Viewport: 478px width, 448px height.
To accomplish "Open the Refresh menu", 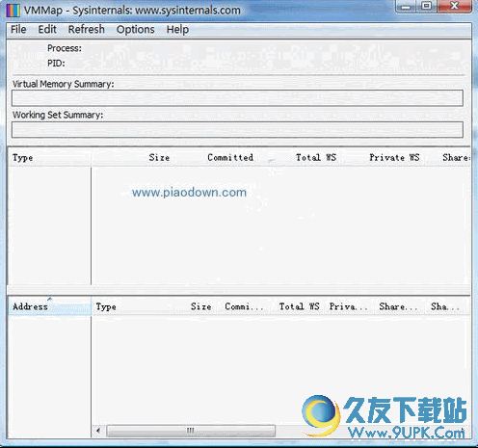I will [x=87, y=30].
